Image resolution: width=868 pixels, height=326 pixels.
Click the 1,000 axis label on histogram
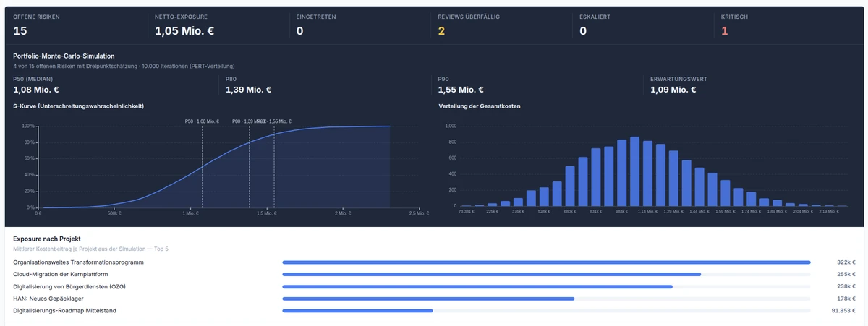[x=451, y=126]
